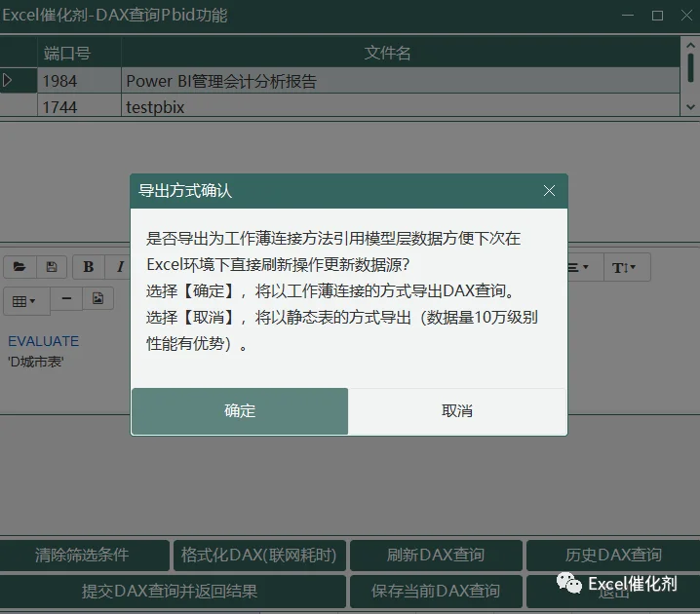Submit with 提交DAX查询并返回结果
The image size is (700, 614).
click(x=172, y=592)
